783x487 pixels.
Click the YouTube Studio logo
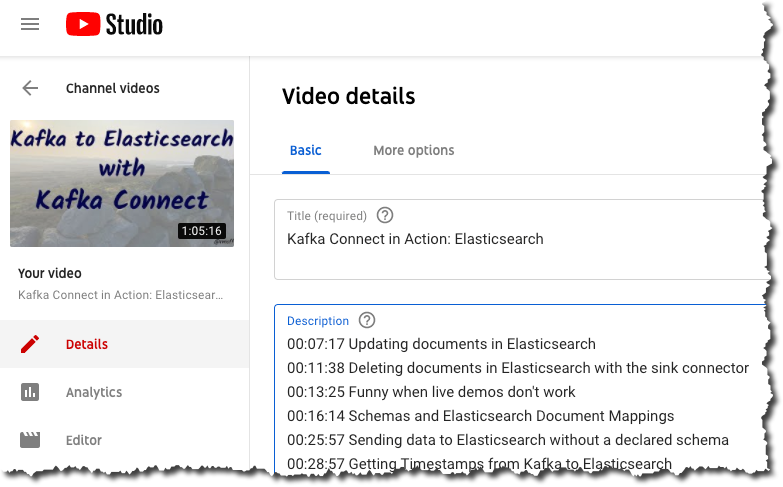pos(114,24)
